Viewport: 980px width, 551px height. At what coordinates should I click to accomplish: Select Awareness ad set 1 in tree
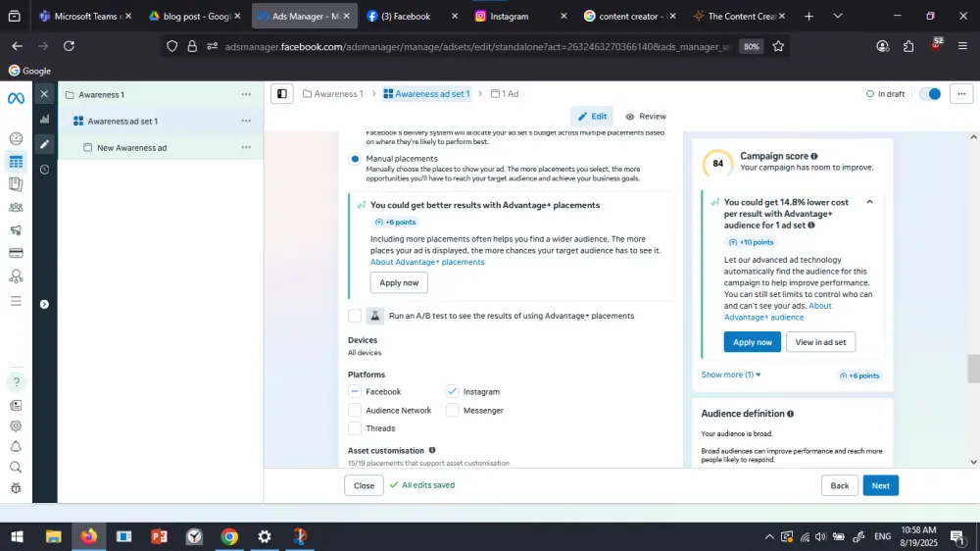pyautogui.click(x=122, y=122)
